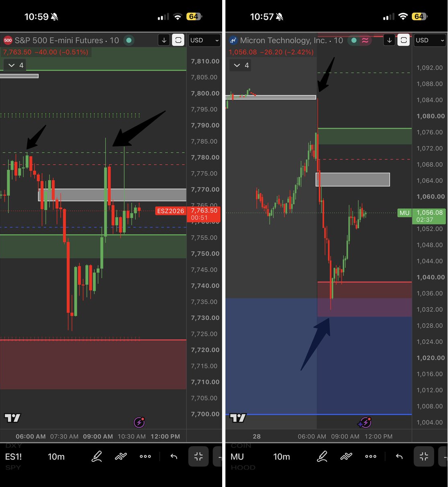Screen dimensions: 448x487
Task: Tap S&P 500 E-mini Futures title
Action: point(59,40)
